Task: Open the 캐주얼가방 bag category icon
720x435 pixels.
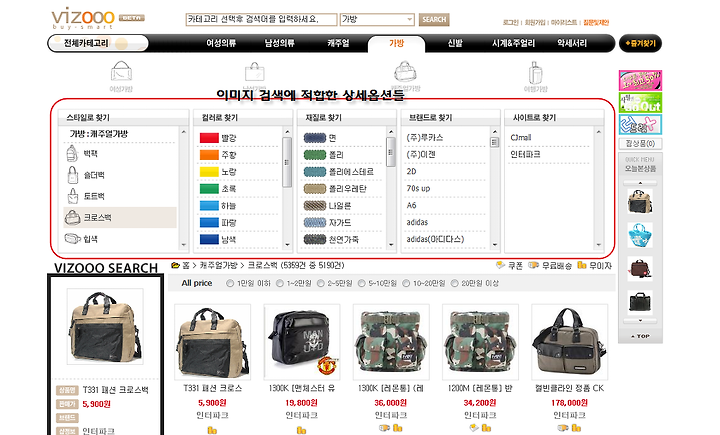Action: (x=405, y=72)
